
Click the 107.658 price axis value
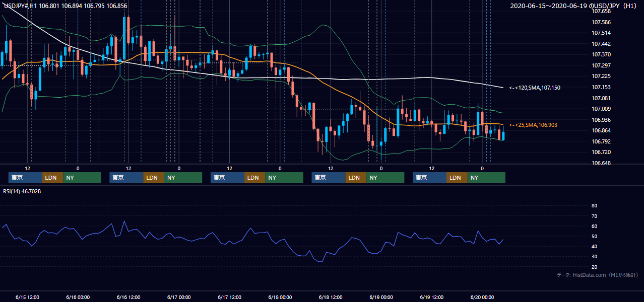click(601, 11)
